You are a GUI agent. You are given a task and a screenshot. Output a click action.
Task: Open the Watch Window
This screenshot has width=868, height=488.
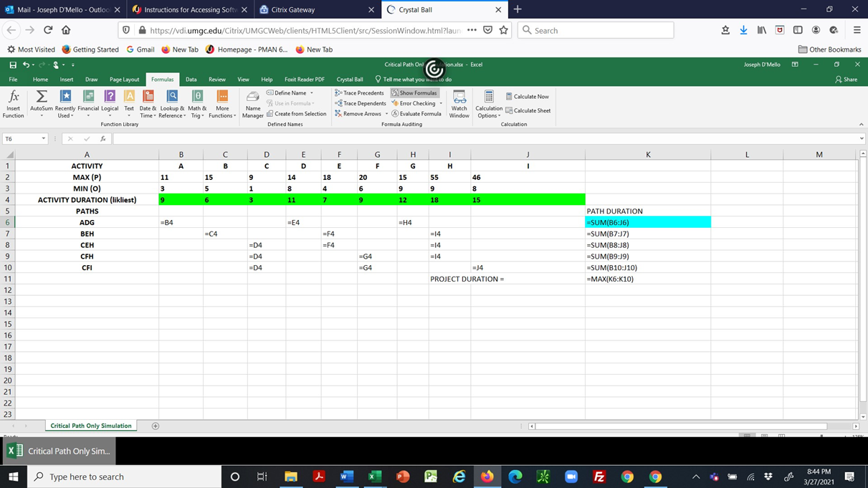(459, 105)
